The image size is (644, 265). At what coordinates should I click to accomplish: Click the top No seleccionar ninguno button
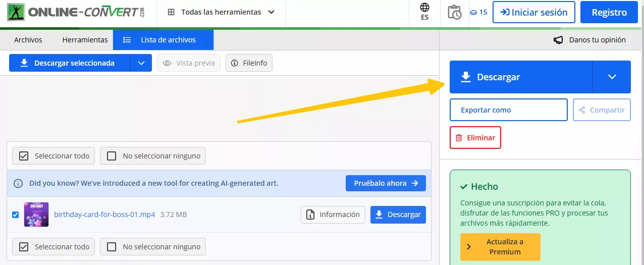pos(153,156)
